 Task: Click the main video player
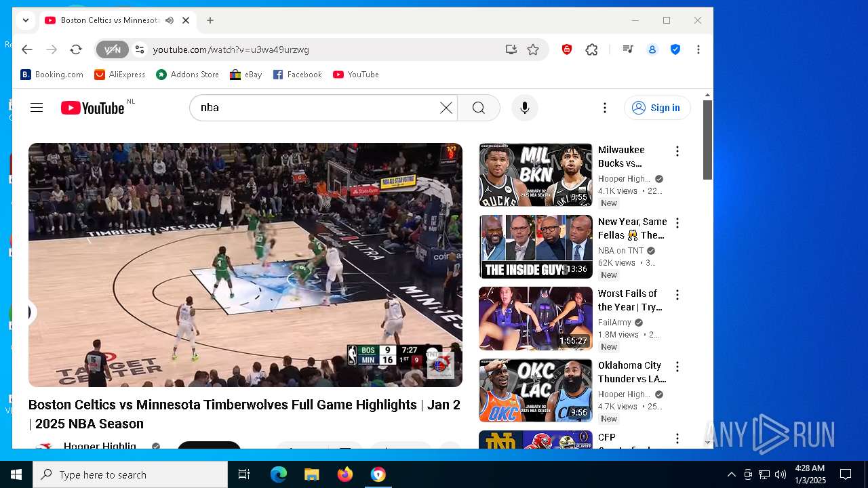(x=245, y=265)
